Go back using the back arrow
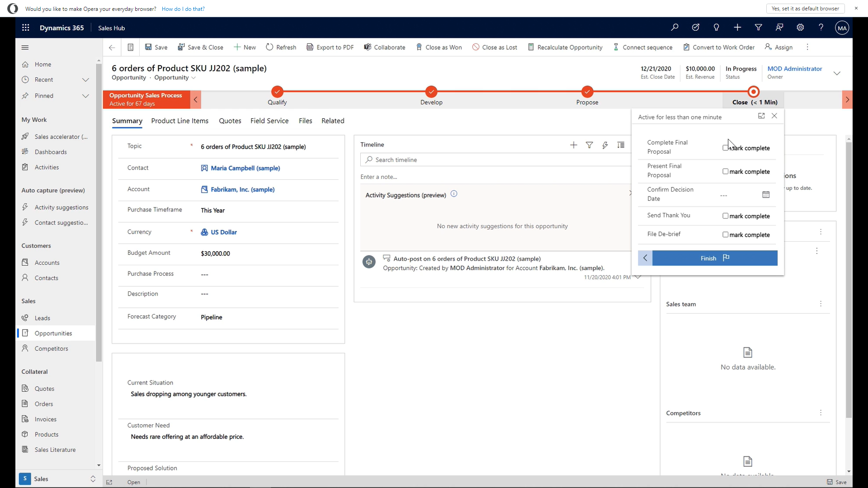The image size is (868, 488). tap(112, 47)
